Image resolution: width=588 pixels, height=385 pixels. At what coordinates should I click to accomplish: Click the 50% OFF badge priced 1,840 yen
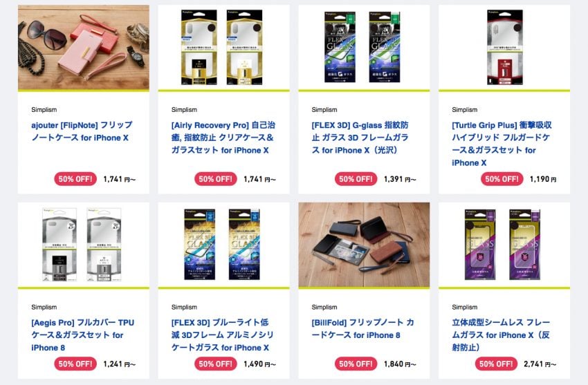tap(356, 364)
